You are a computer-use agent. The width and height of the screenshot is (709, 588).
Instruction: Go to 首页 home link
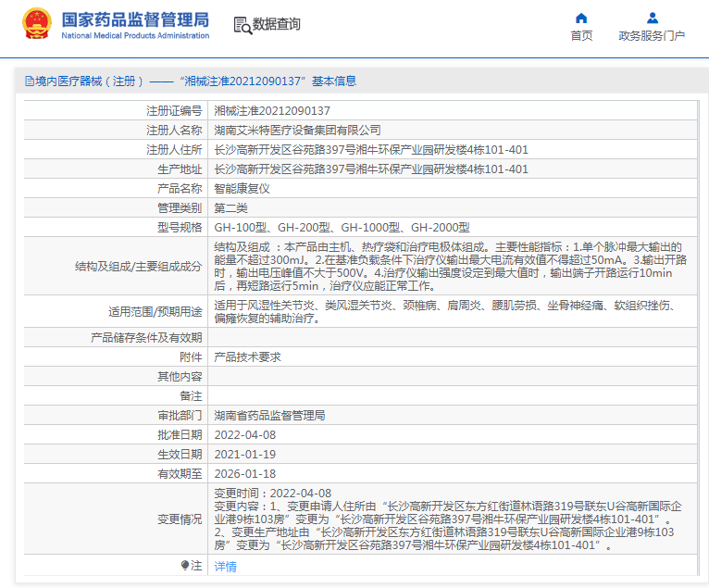pos(581,36)
